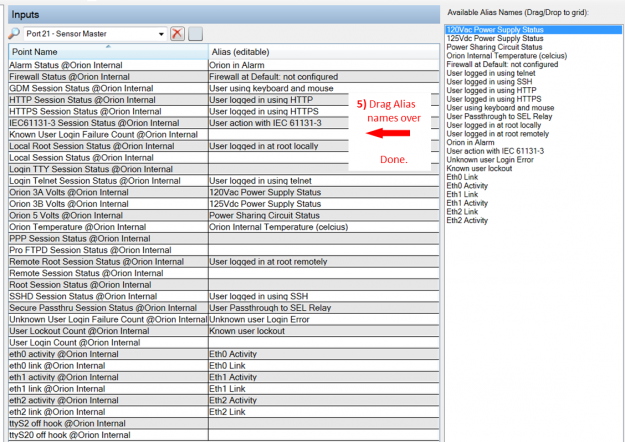The image size is (625, 442).
Task: Select User logged in using HTTP in alias list
Action: point(491,90)
